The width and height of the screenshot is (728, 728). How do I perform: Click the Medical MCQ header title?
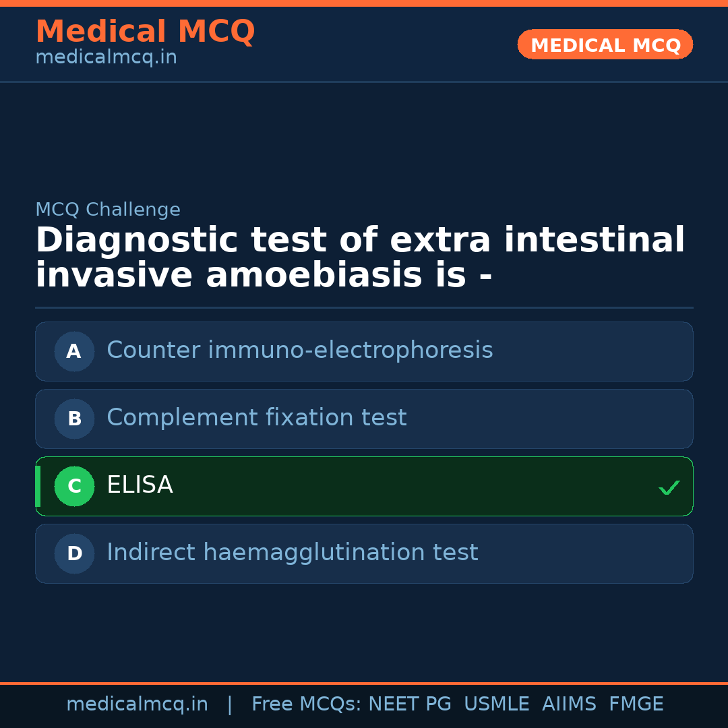[x=145, y=31]
